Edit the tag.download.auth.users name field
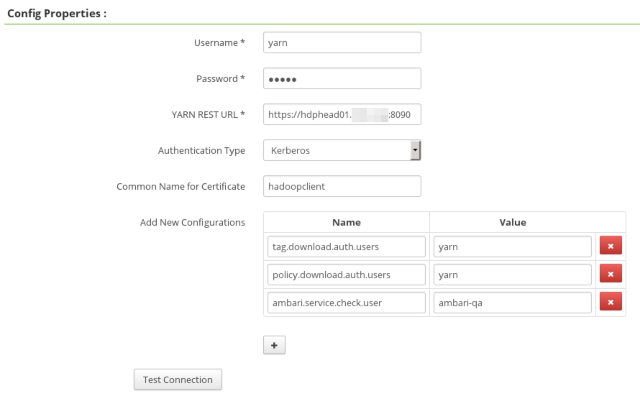This screenshot has height=396, width=640. [x=347, y=247]
